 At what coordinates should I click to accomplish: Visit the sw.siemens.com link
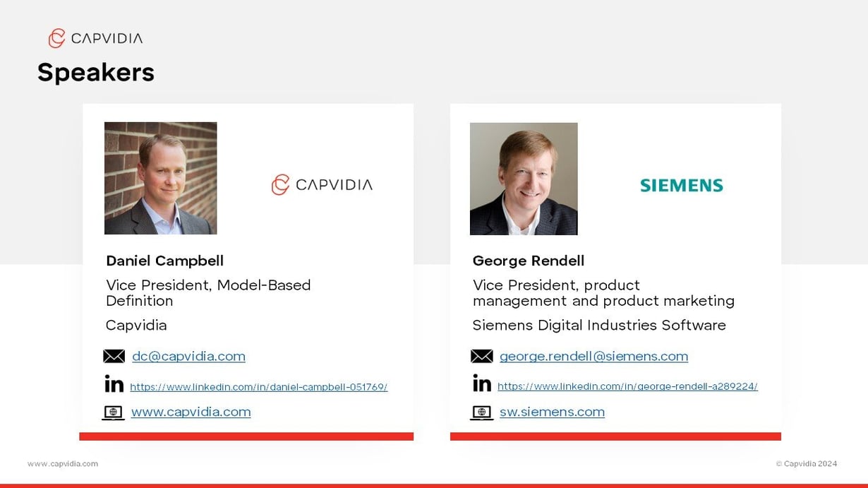552,412
